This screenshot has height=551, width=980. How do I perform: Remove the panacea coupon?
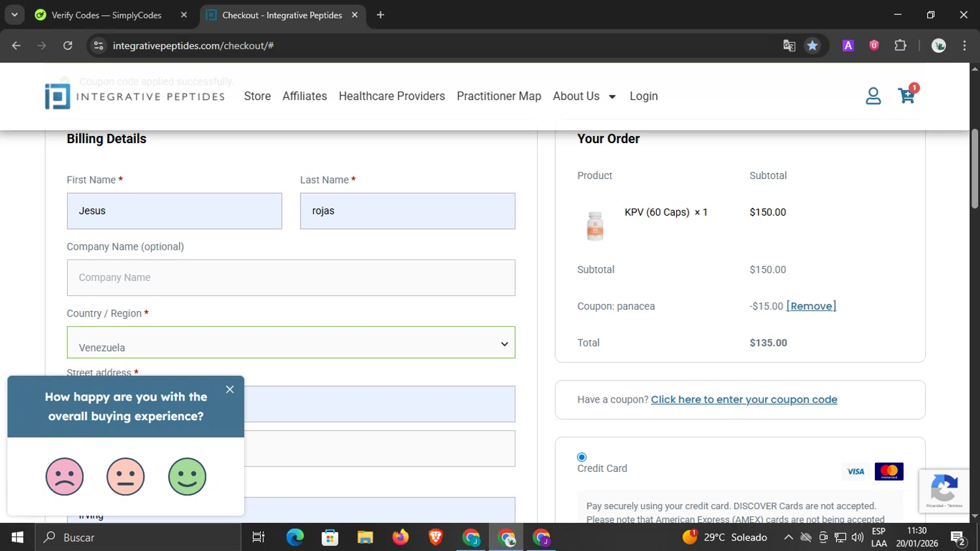click(811, 306)
